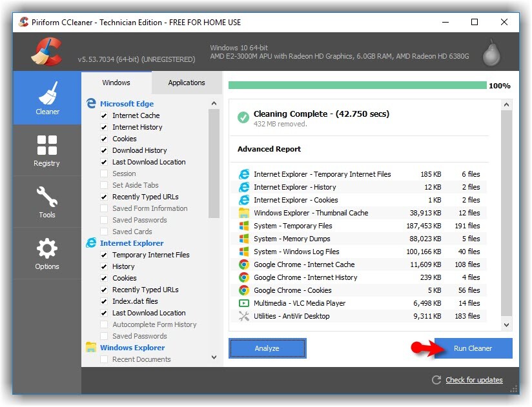532x407 pixels.
Task: Click the green 100% progress bar
Action: point(357,85)
